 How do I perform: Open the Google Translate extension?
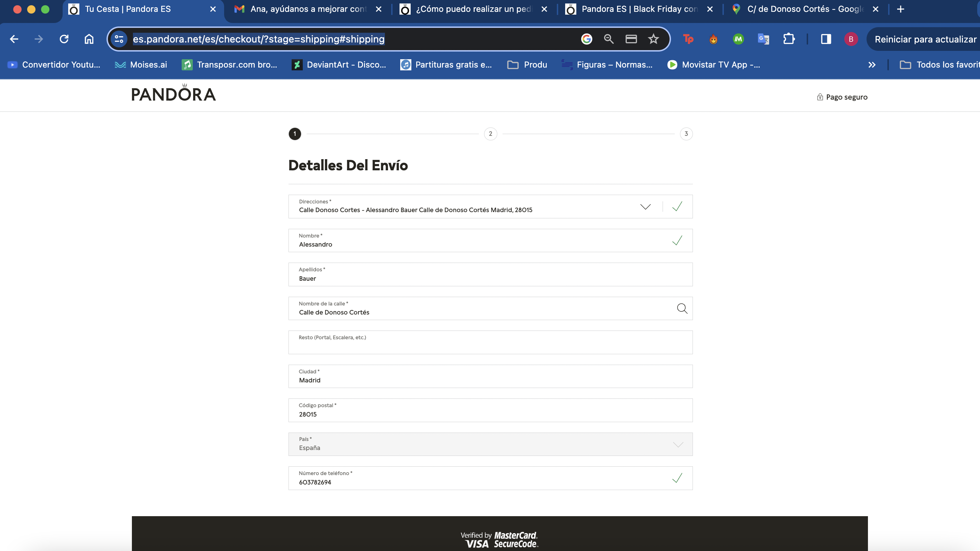[x=764, y=39]
